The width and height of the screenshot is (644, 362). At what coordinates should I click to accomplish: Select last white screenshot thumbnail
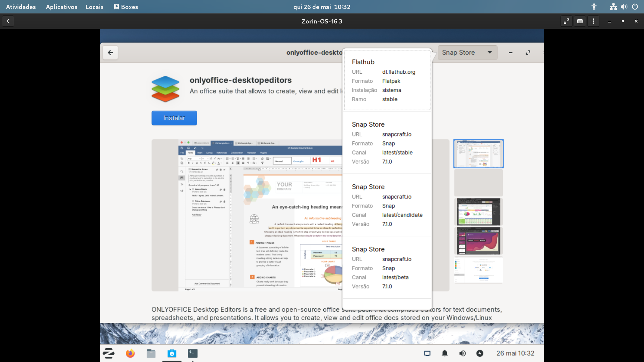click(478, 270)
